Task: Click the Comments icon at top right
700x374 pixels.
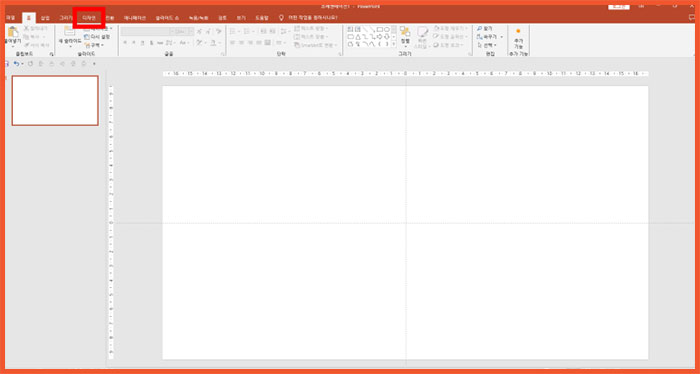Action: tap(692, 17)
